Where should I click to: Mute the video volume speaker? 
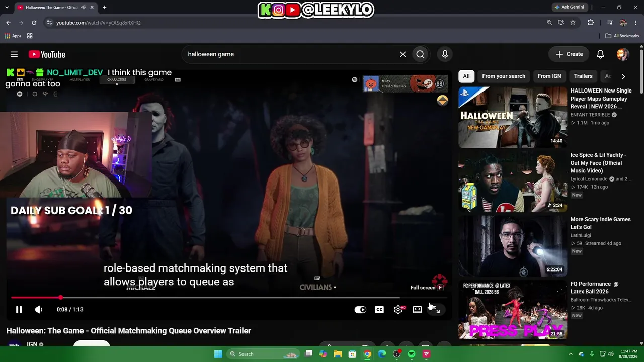click(x=39, y=310)
